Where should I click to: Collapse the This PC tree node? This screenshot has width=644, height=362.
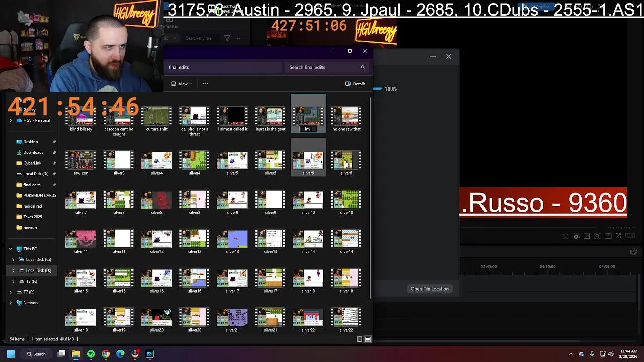[x=11, y=249]
